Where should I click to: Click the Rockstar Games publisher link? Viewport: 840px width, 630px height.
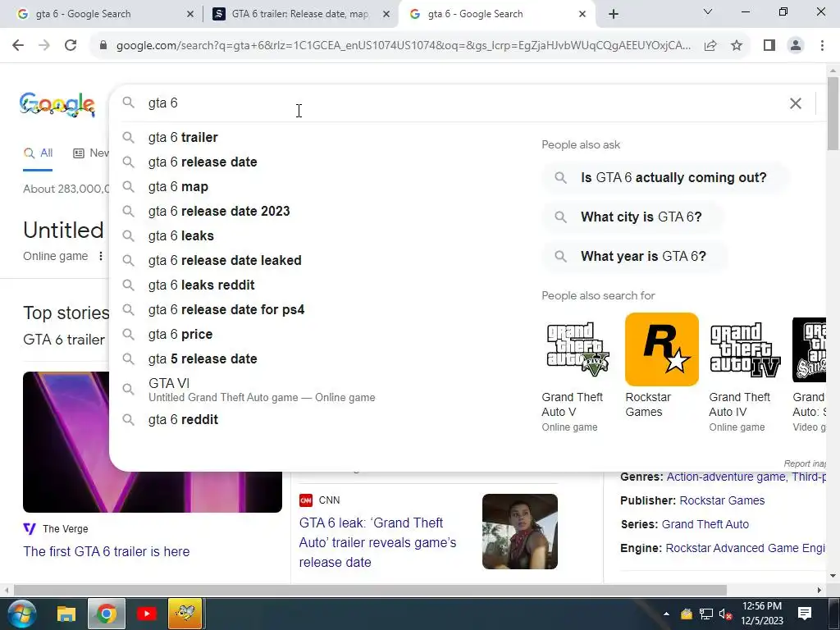point(722,500)
